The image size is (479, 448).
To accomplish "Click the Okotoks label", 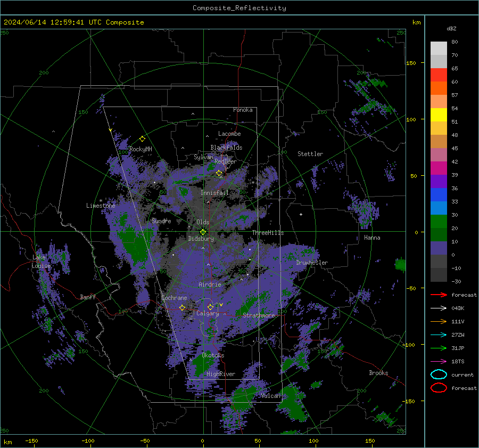I will pyautogui.click(x=213, y=355).
